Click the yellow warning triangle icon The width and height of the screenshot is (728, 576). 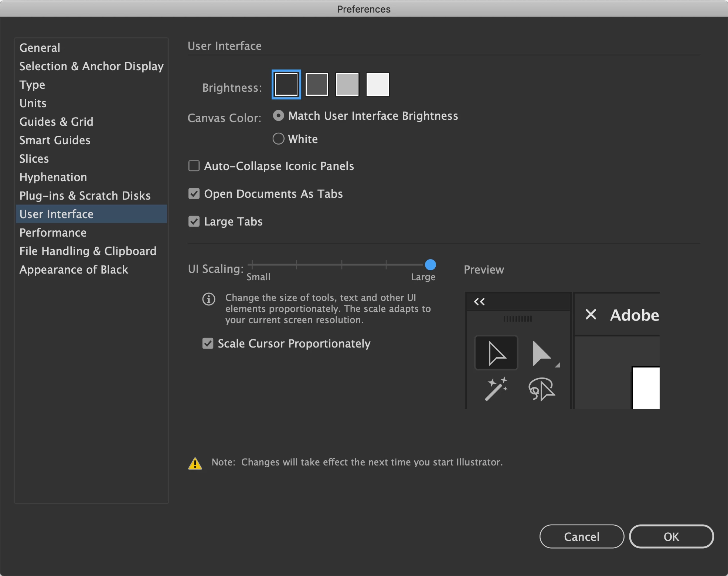coord(195,463)
